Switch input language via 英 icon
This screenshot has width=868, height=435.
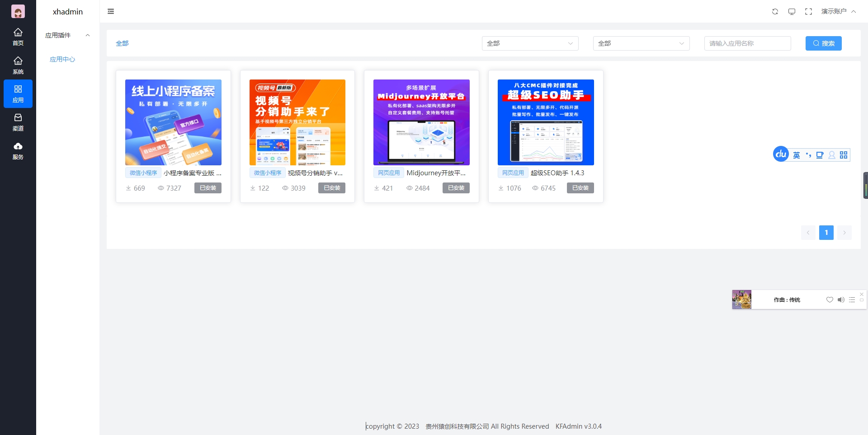(x=797, y=155)
